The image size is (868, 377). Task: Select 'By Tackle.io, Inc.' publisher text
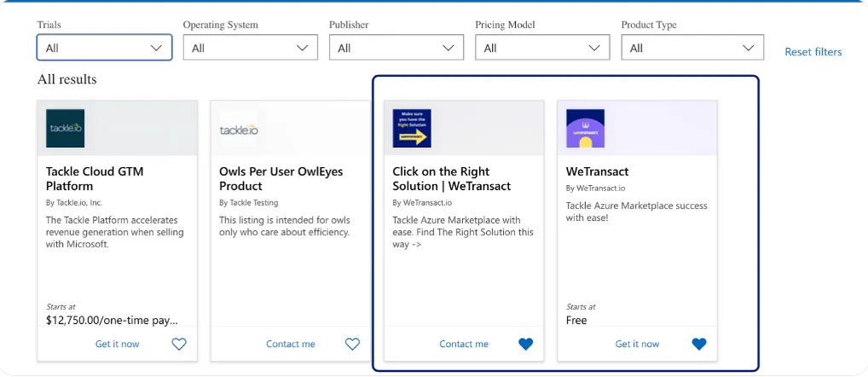[x=74, y=203]
